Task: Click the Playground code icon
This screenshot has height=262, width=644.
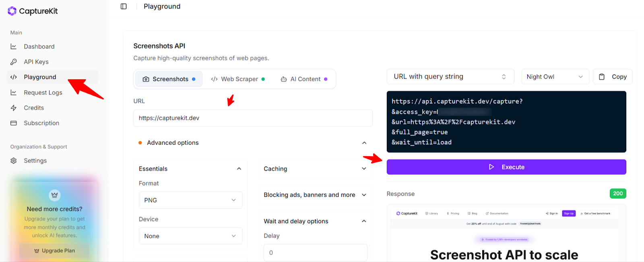Action: [14, 77]
